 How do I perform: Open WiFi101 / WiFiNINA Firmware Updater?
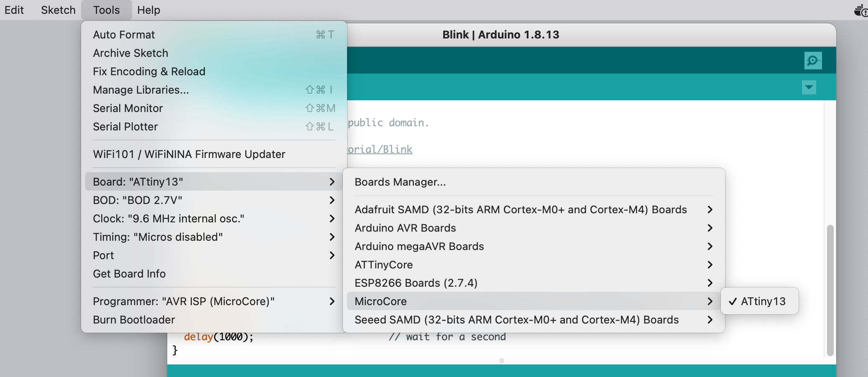point(214,154)
